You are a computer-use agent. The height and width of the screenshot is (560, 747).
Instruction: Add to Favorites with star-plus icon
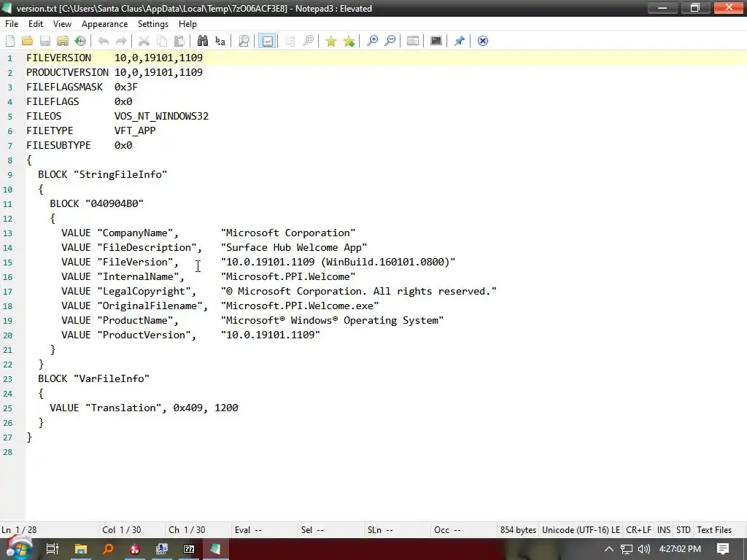point(349,41)
